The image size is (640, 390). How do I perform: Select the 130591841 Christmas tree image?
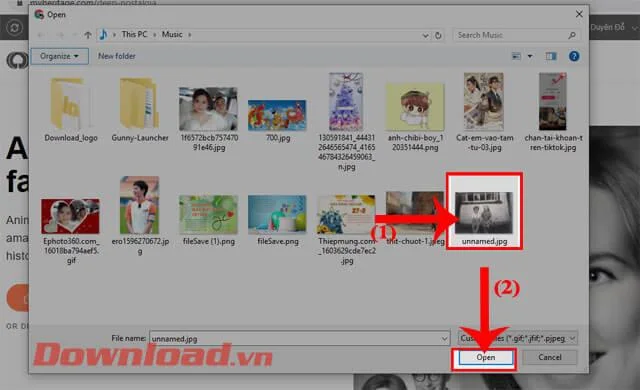tap(346, 102)
